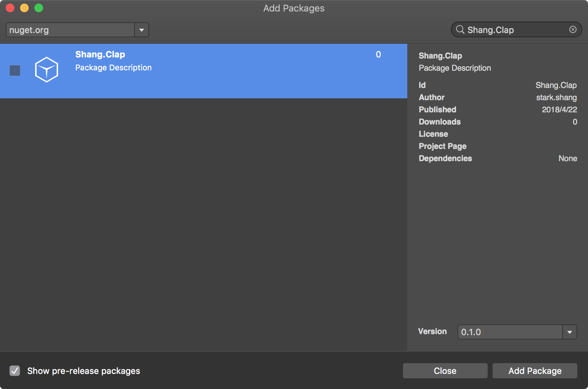Clear the search using the X icon

click(573, 29)
